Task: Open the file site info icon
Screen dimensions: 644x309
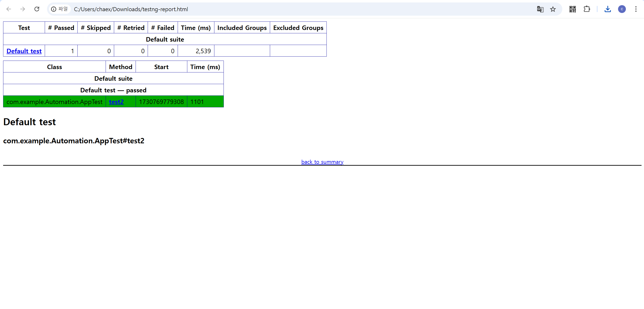Action: coord(54,9)
